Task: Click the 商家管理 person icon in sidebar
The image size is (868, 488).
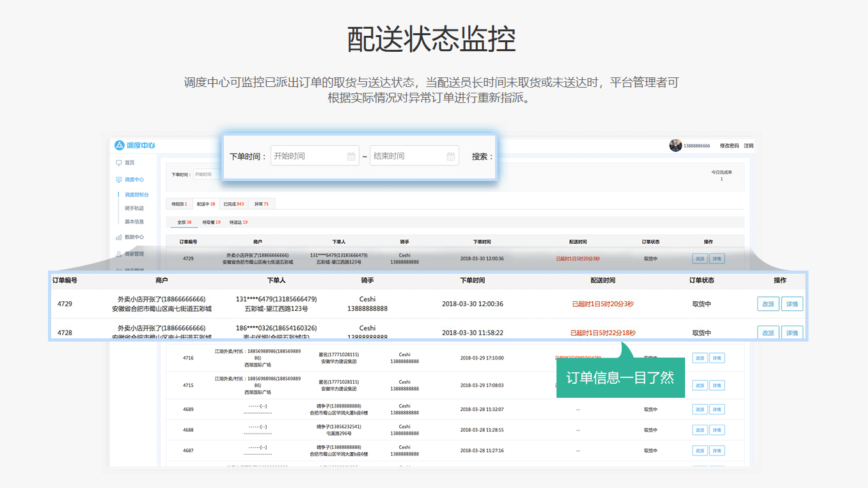Action: pos(118,254)
